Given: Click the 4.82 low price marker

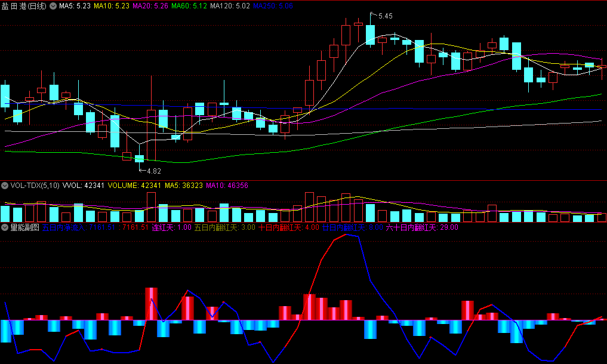Looking at the screenshot, I should 154,171.
